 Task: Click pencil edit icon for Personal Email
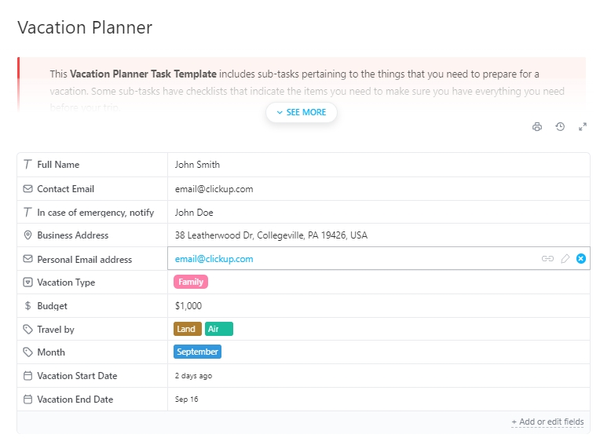click(565, 258)
